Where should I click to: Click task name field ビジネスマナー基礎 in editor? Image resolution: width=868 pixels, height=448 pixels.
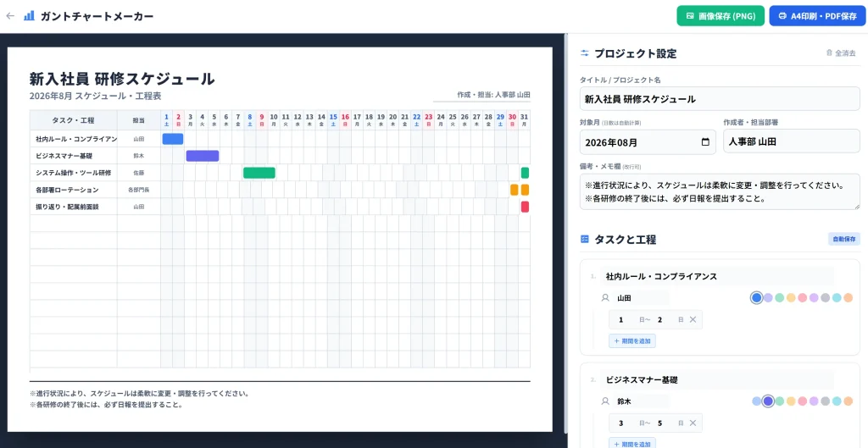[x=717, y=380]
